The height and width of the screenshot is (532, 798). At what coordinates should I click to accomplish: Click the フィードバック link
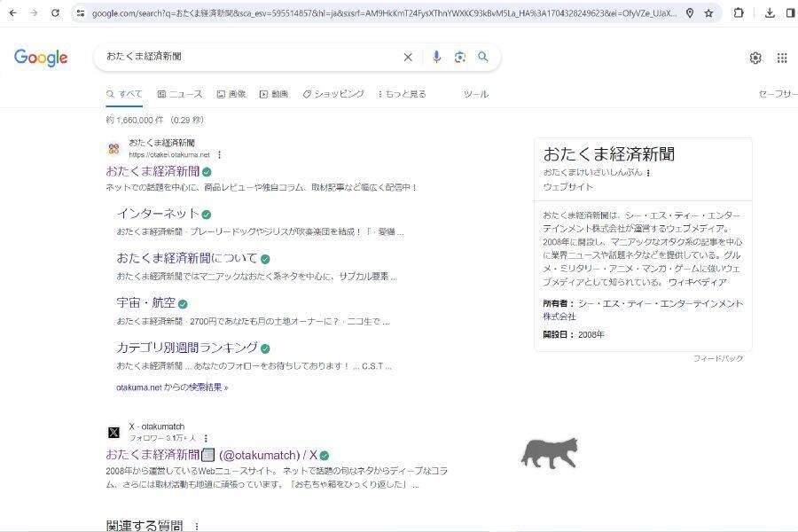click(x=716, y=358)
